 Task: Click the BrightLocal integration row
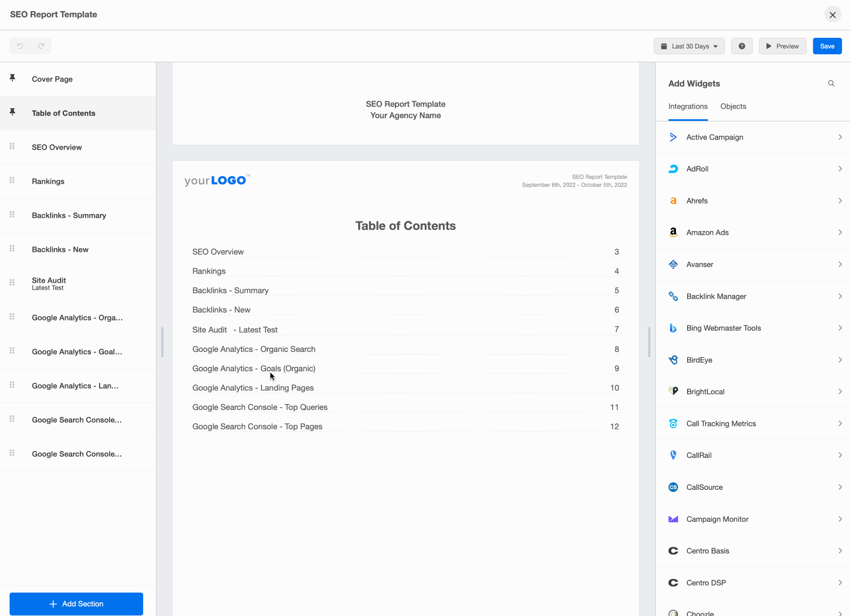pyautogui.click(x=753, y=392)
